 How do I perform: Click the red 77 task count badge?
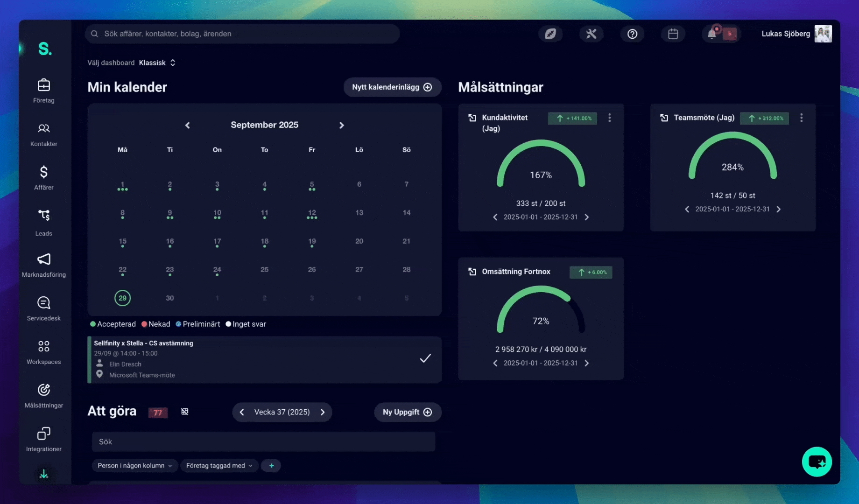click(x=158, y=413)
